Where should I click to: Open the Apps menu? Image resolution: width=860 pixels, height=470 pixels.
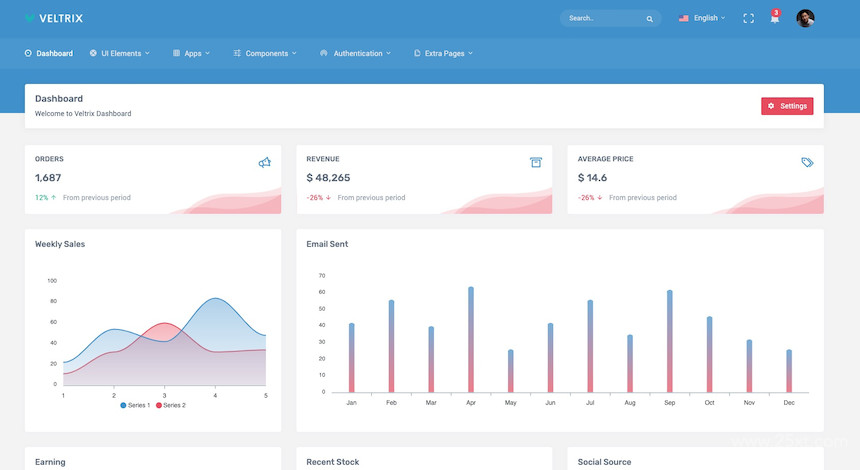coord(191,53)
